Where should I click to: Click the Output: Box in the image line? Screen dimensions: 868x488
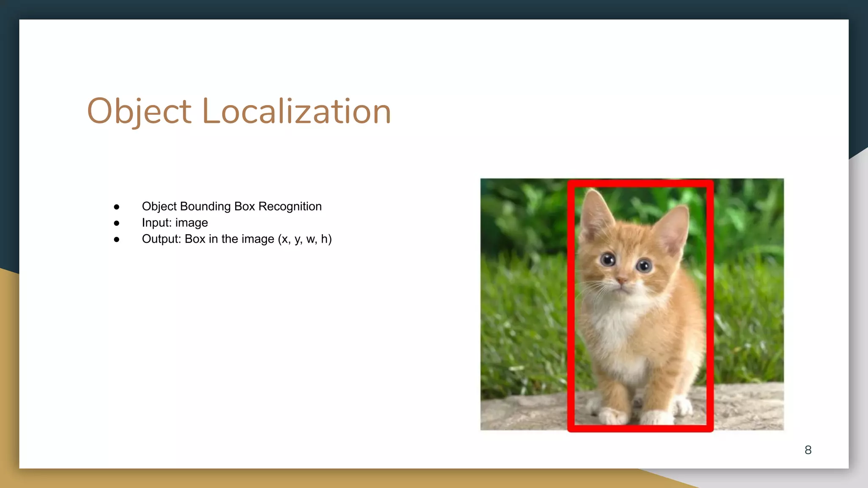coord(236,239)
